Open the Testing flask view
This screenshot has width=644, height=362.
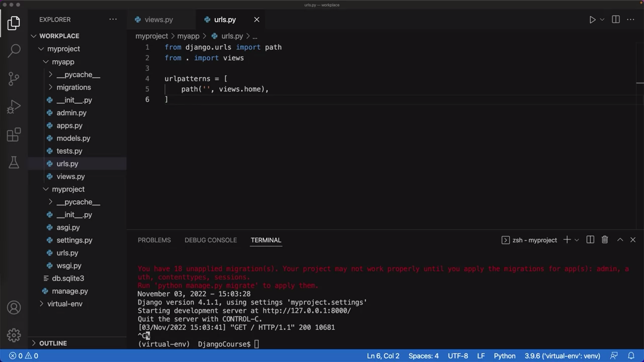[x=14, y=163]
